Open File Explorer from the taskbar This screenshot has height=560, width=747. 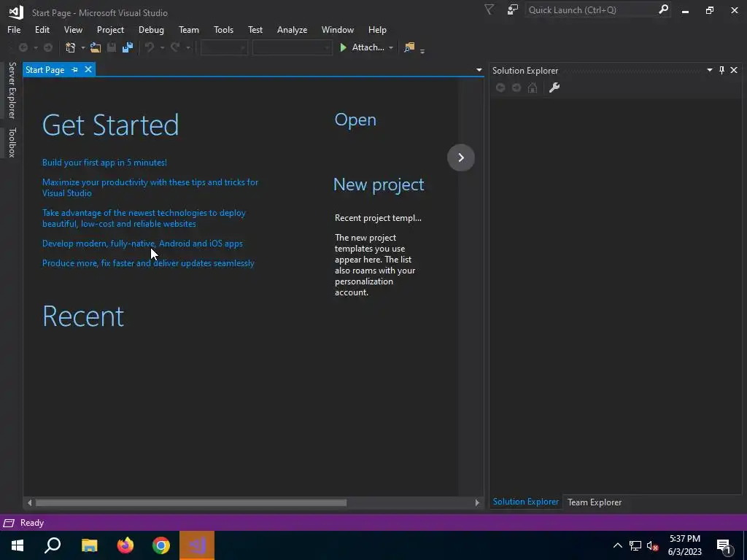coord(89,545)
